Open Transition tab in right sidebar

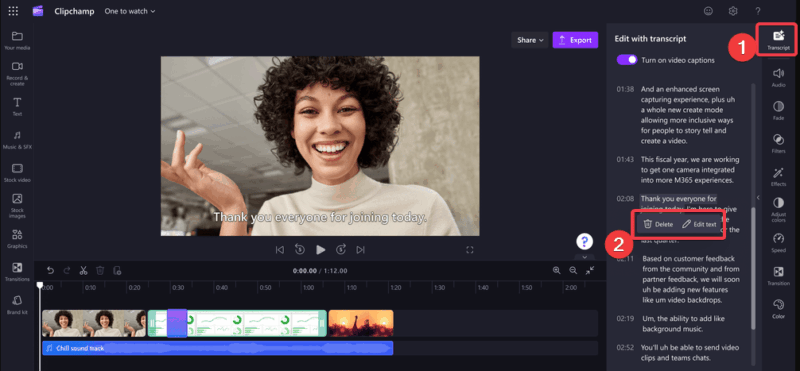[x=778, y=276]
